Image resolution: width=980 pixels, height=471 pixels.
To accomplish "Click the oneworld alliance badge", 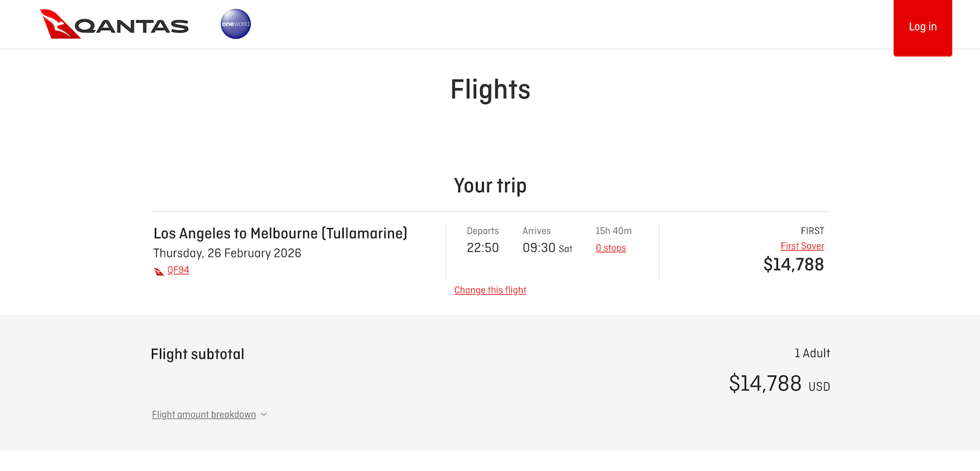I will [236, 24].
